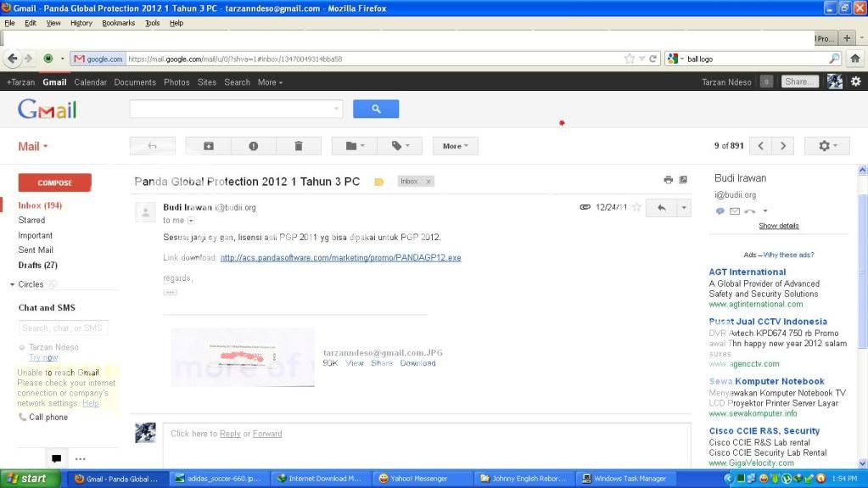Image resolution: width=868 pixels, height=488 pixels.
Task: Click the Search, chat, or SMS field
Action: [x=63, y=328]
